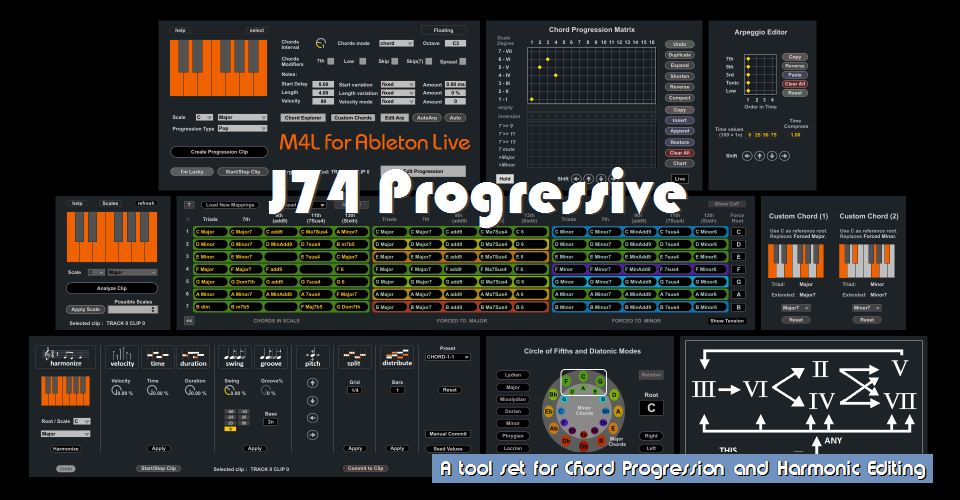This screenshot has width=960, height=500.
Task: Select the Phrygian mode
Action: [x=513, y=436]
